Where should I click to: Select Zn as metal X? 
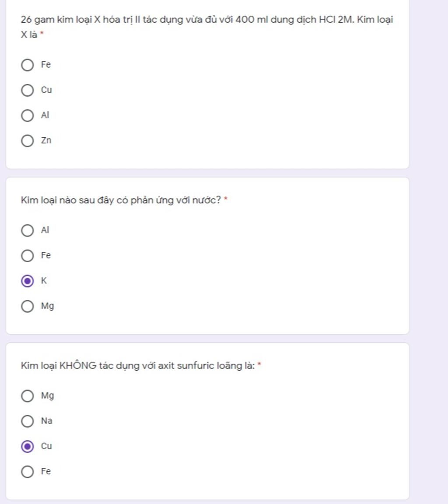[27, 141]
